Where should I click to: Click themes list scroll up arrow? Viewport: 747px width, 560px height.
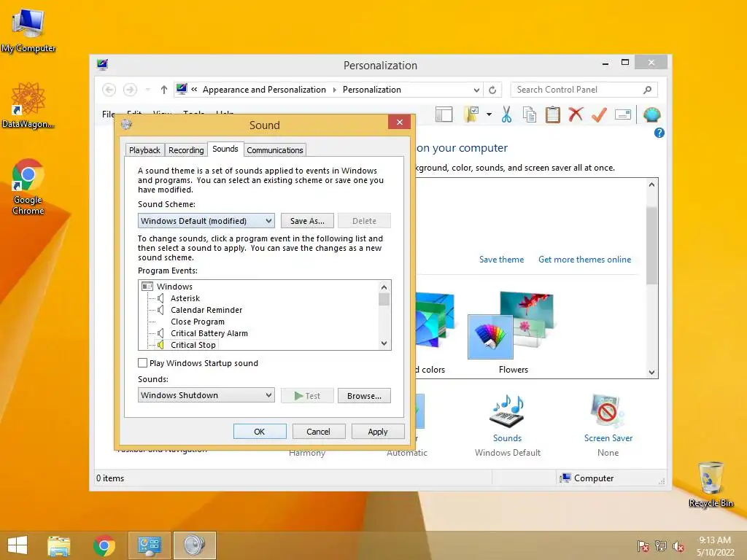click(651, 184)
